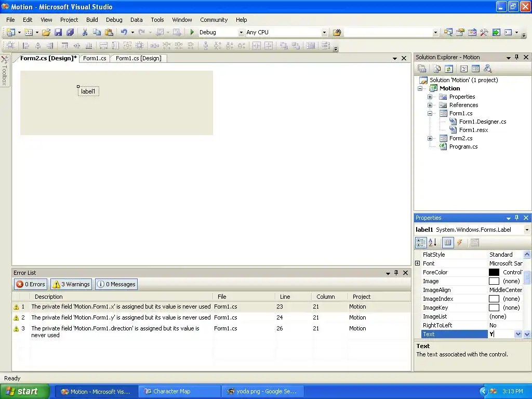Click Align Tops layout icon

tap(65, 46)
